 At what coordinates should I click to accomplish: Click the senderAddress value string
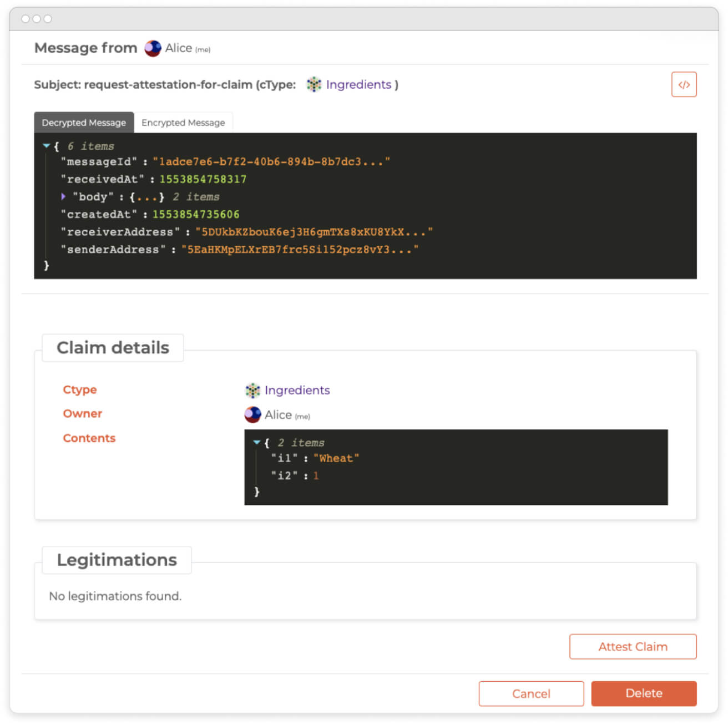[x=300, y=250]
